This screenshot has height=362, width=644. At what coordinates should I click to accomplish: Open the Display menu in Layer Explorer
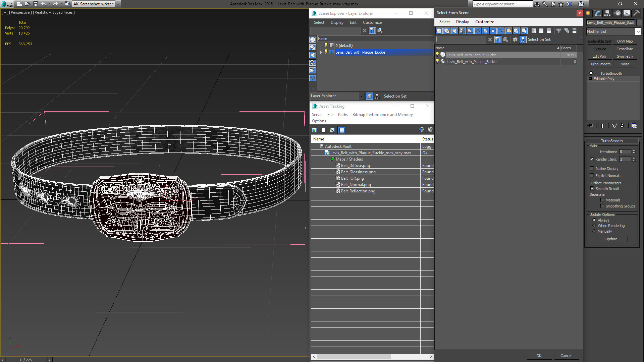click(x=337, y=22)
